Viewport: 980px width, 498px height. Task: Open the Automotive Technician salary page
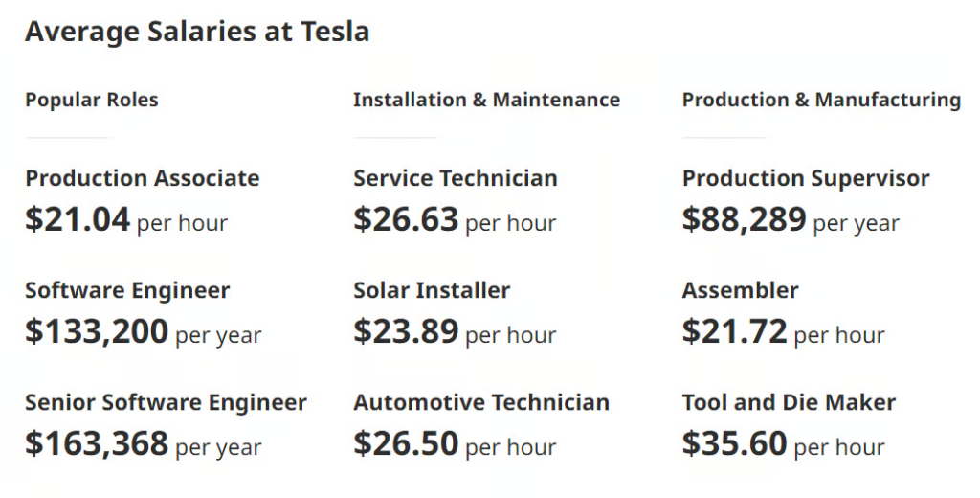(x=480, y=402)
